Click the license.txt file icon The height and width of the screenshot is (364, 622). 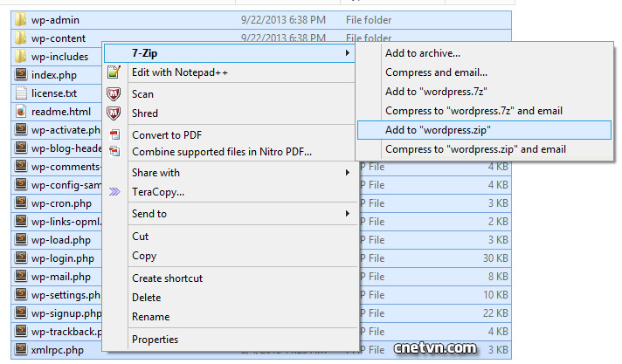pos(21,93)
